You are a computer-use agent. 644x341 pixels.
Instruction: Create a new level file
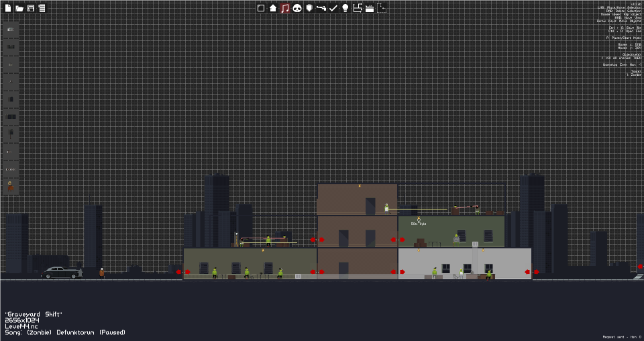click(8, 8)
